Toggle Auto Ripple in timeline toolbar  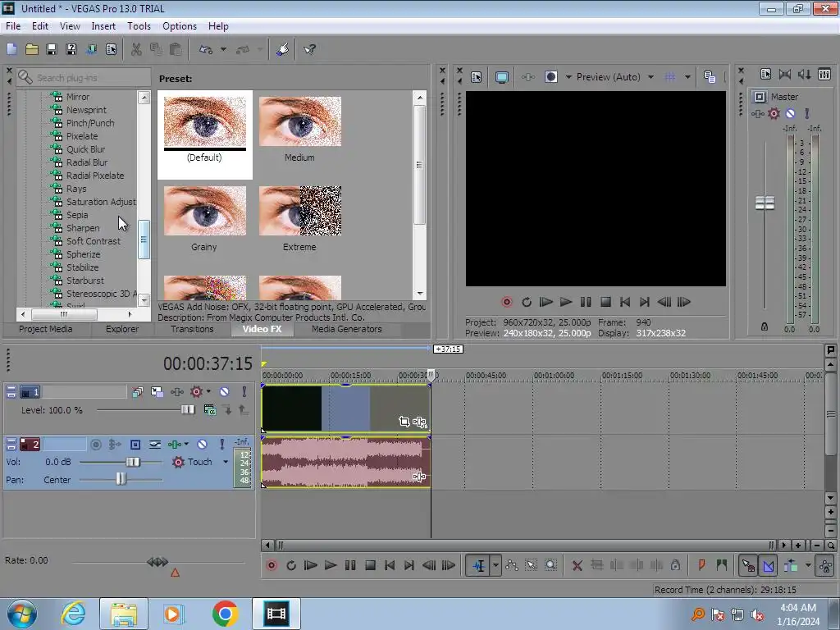(x=791, y=565)
